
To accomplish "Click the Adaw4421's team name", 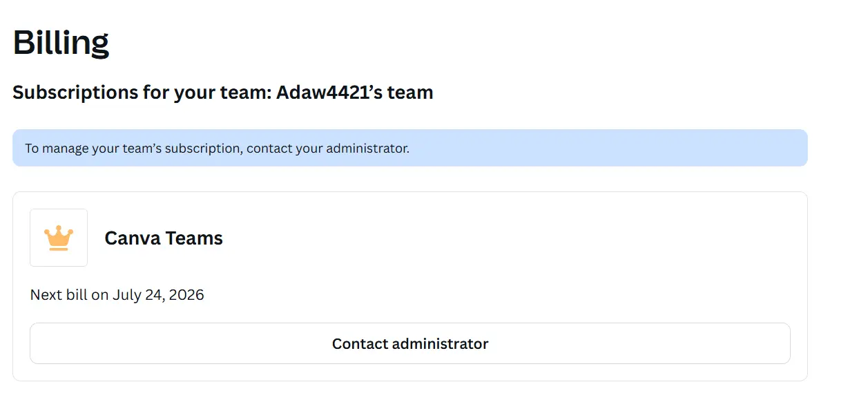I will [355, 92].
